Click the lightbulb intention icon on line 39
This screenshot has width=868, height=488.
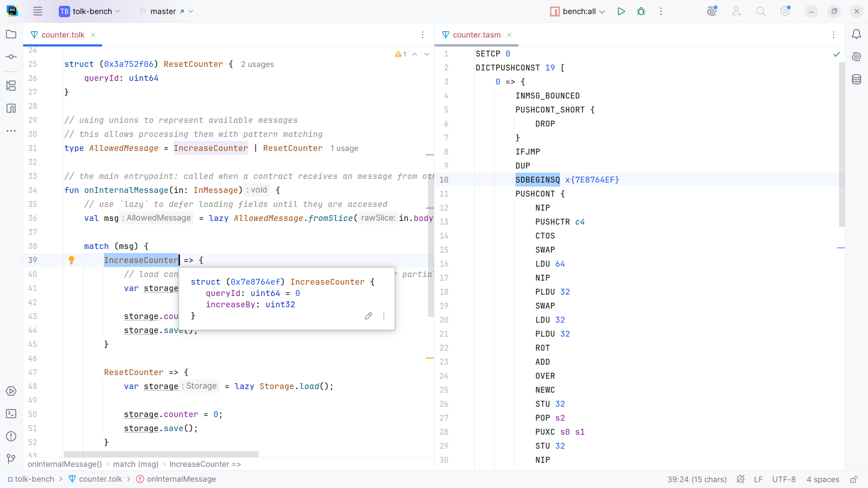click(71, 260)
